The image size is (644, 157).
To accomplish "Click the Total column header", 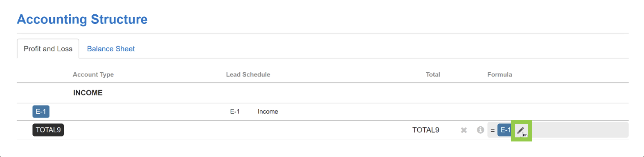I will click(433, 74).
